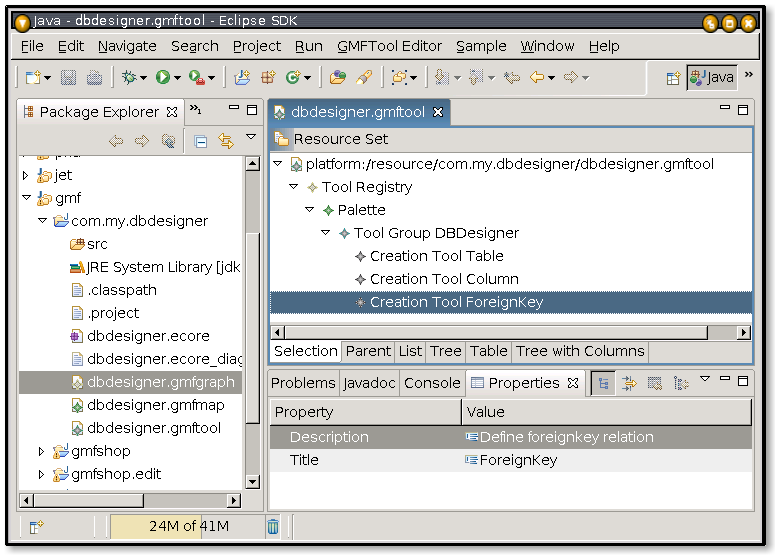Expand the gmfshop project node
This screenshot has width=775, height=555.
[41, 452]
